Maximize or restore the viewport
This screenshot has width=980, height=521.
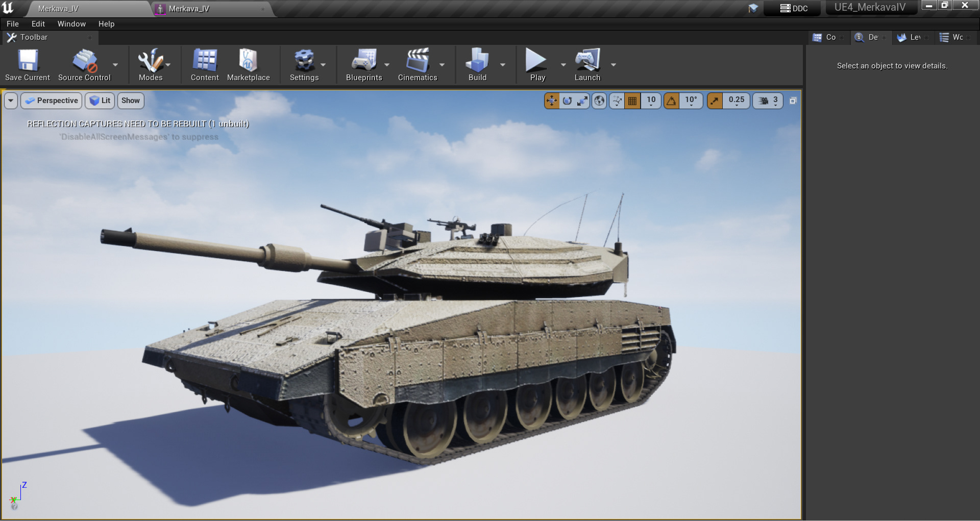pyautogui.click(x=793, y=101)
